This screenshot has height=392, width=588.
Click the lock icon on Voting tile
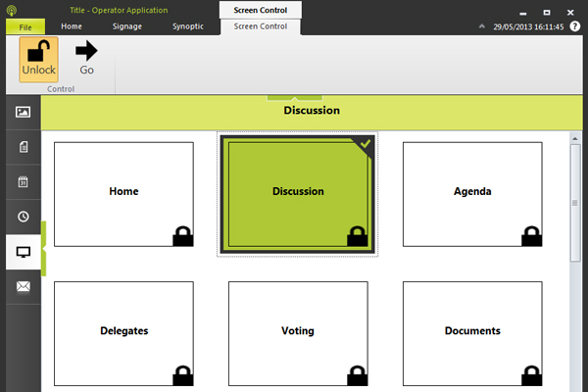pos(358,375)
